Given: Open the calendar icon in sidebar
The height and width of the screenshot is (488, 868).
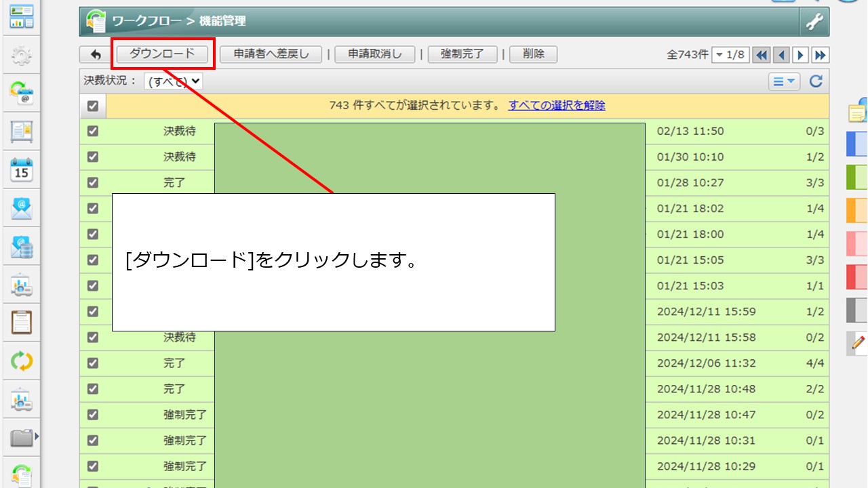Looking at the screenshot, I should (22, 169).
